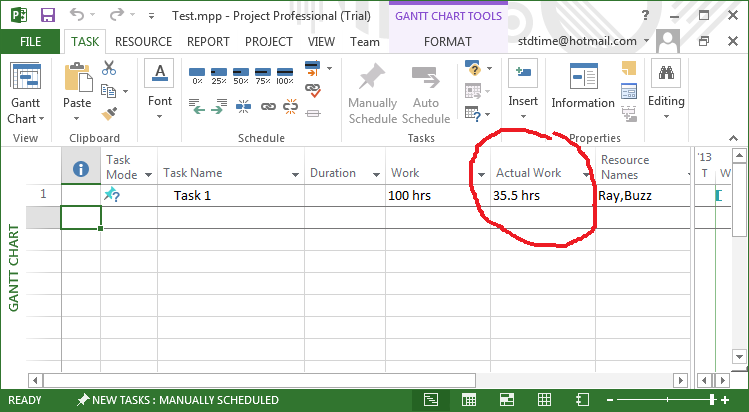Redo the last action
This screenshot has width=749, height=412.
point(116,15)
